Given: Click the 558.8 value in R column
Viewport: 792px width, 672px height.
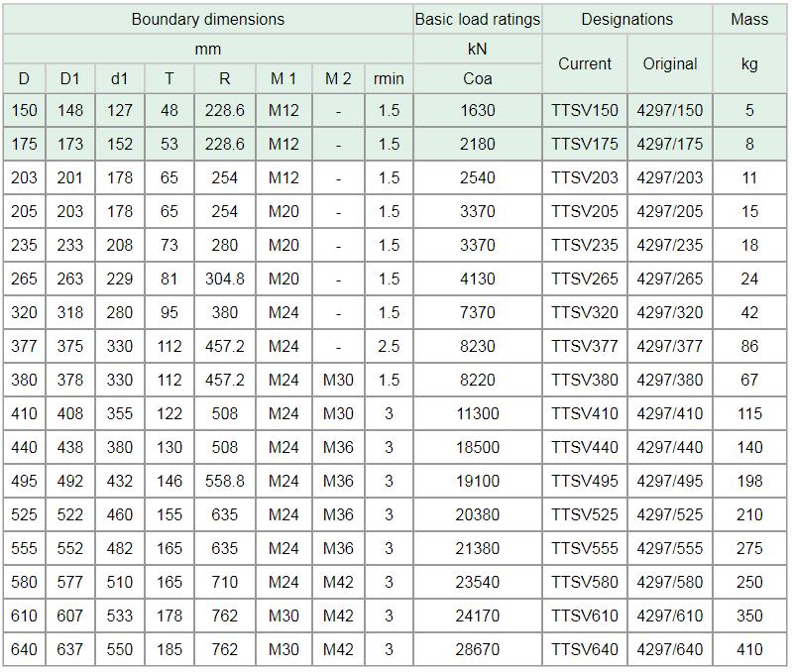Looking at the screenshot, I should (225, 481).
